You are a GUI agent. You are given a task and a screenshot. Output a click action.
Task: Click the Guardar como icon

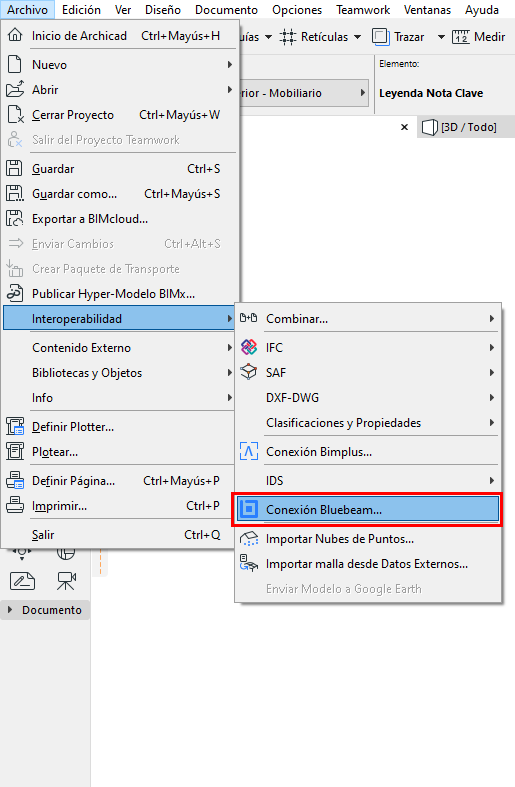tap(15, 193)
